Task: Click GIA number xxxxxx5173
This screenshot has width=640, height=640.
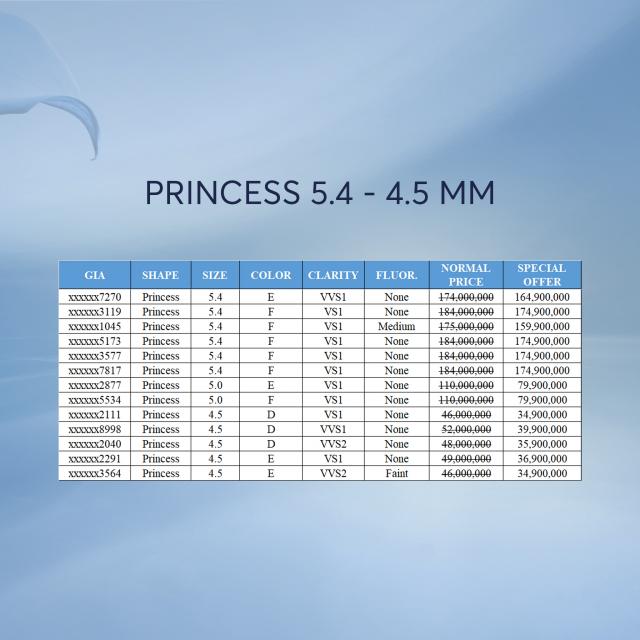Action: [x=95, y=341]
